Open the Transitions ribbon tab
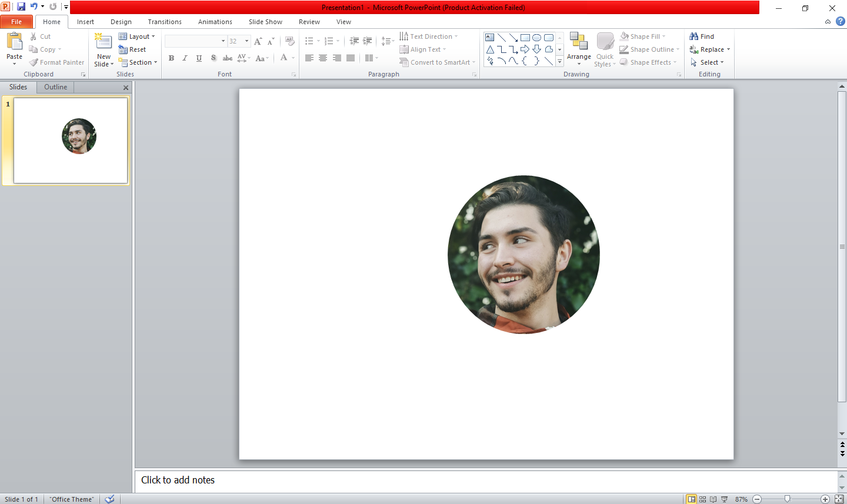The height and width of the screenshot is (504, 847). (164, 22)
